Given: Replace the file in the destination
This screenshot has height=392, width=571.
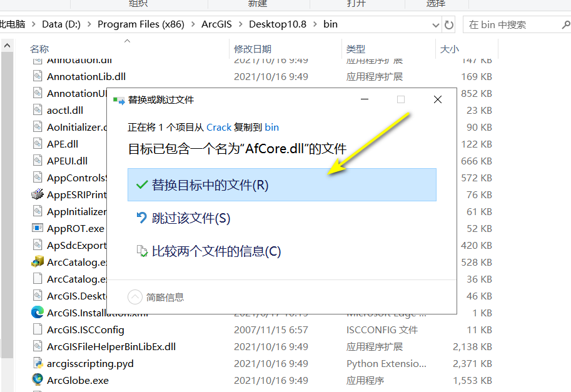Looking at the screenshot, I should (x=282, y=185).
